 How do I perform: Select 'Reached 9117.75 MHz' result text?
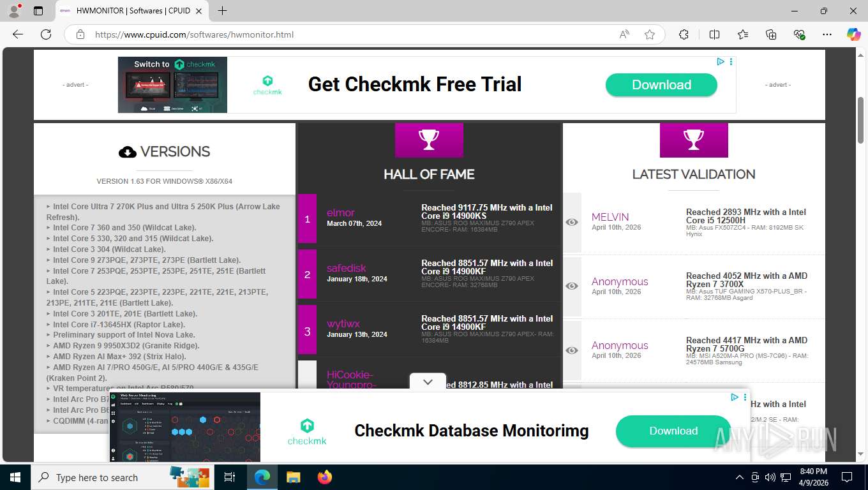click(487, 212)
